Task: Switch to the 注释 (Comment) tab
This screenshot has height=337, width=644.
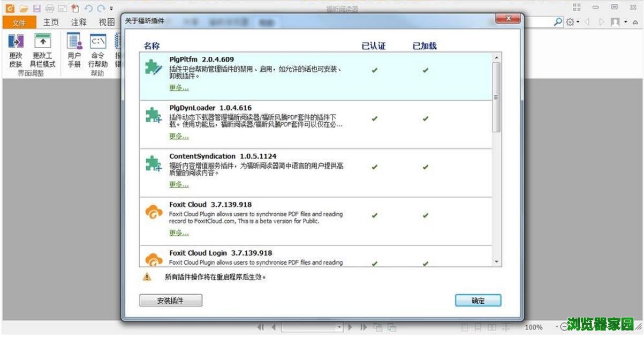Action: coord(79,23)
